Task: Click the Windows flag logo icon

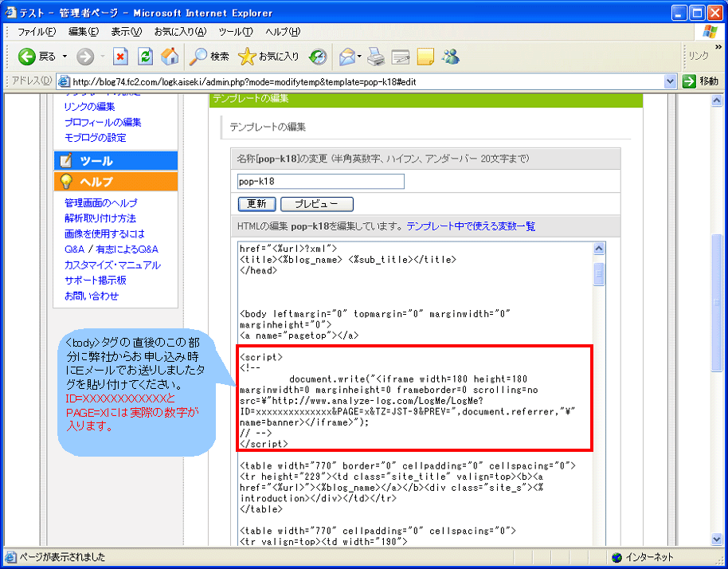Action: [710, 32]
